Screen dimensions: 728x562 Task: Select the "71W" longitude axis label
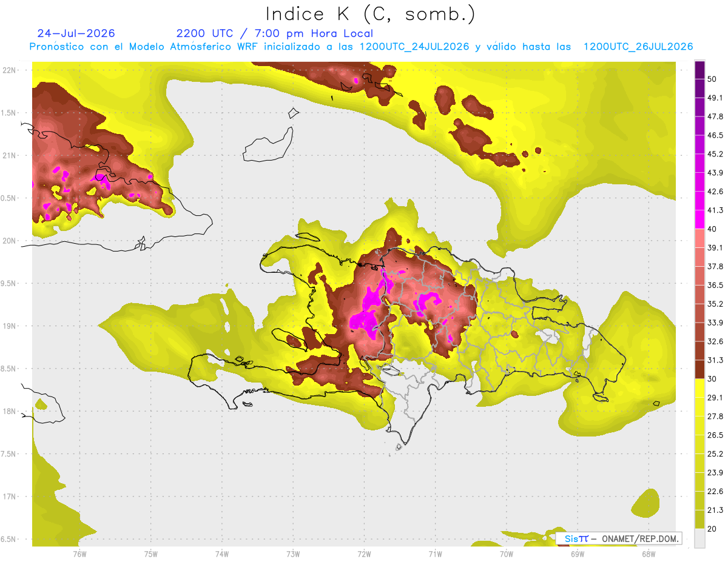[435, 554]
